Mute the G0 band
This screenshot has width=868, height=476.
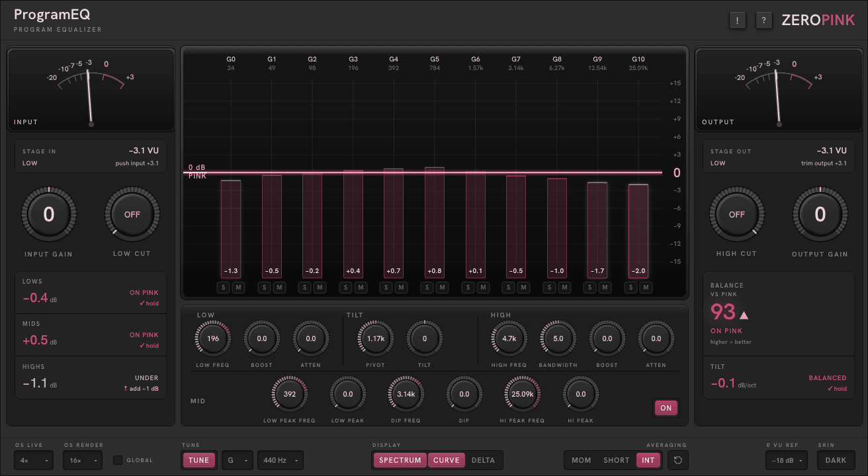(238, 287)
